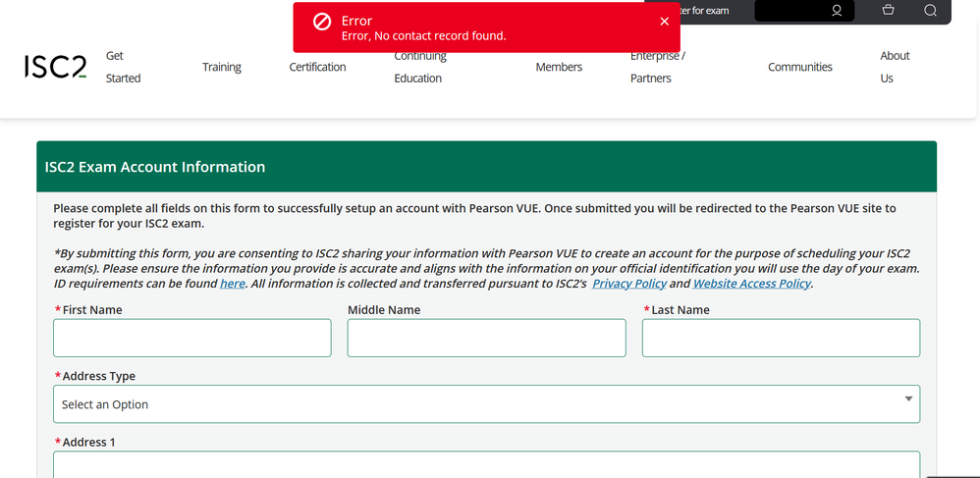Image resolution: width=980 pixels, height=478 pixels.
Task: Open the user account icon in top bar
Action: point(837,11)
